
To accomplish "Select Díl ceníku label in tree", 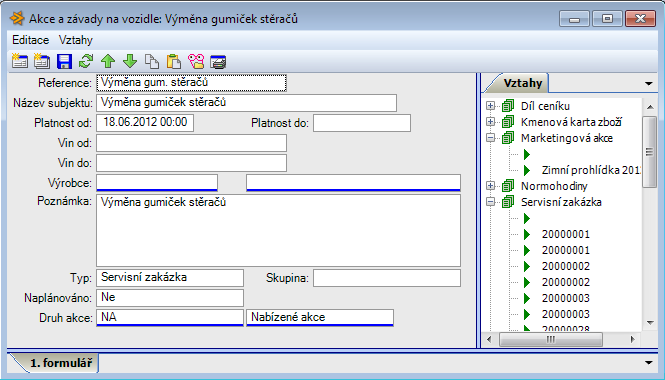I will 545,106.
